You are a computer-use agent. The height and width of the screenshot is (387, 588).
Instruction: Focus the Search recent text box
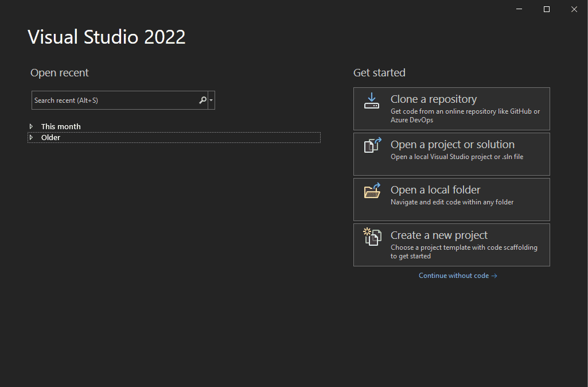(114, 100)
